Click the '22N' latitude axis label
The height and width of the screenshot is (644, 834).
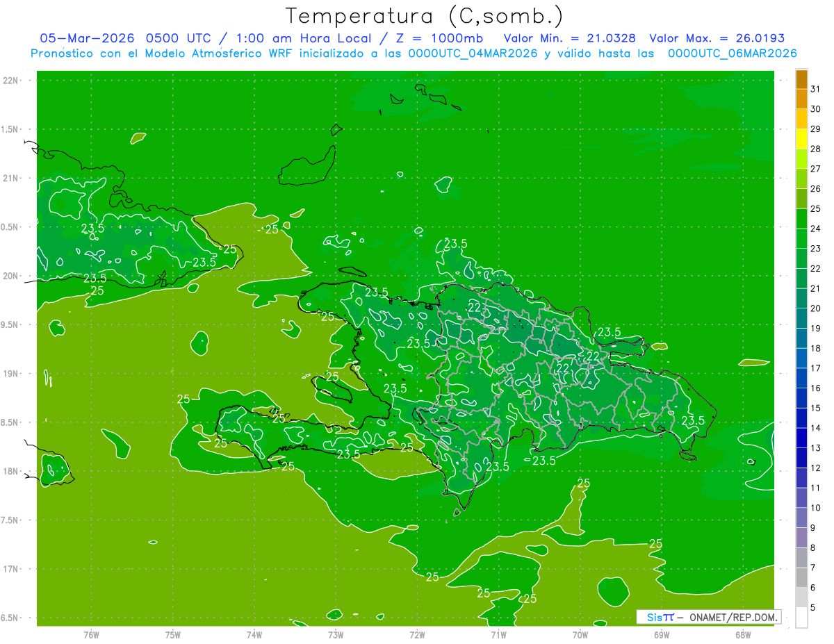point(10,81)
